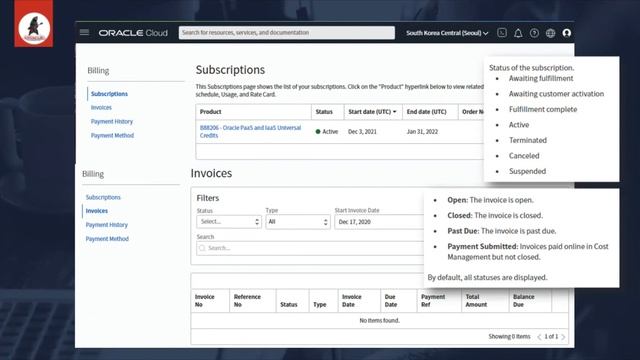
Task: Click the Balance Due column header
Action: (523, 301)
